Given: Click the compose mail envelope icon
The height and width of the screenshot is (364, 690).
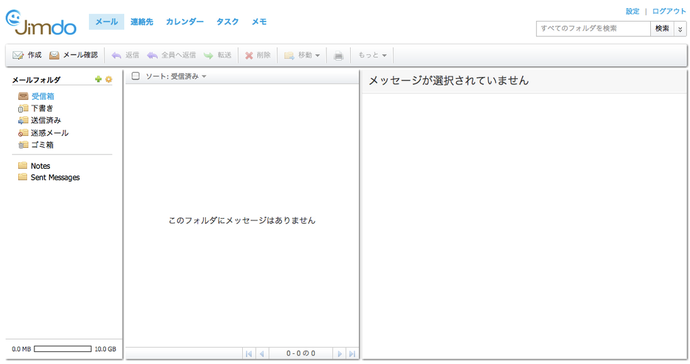Looking at the screenshot, I should 18,55.
